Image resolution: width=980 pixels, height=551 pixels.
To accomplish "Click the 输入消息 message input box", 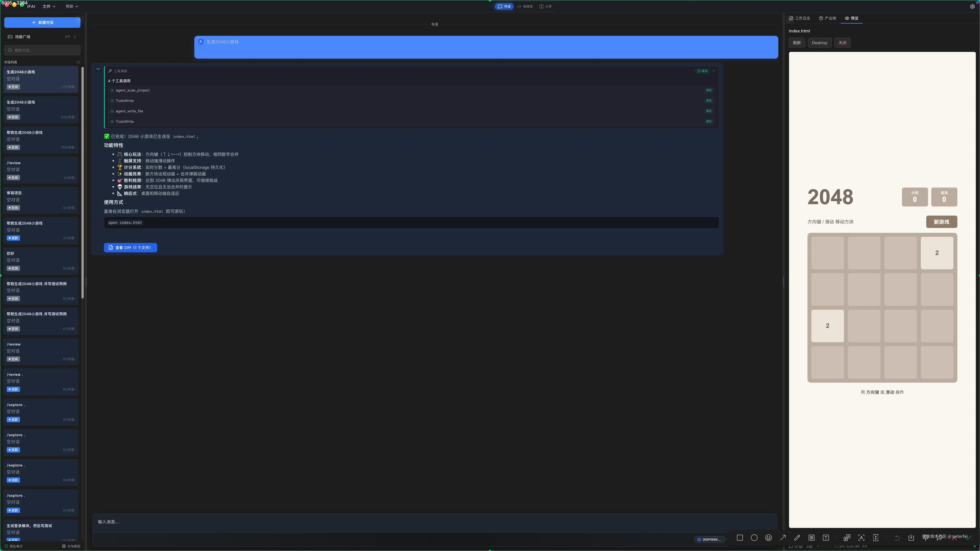I will (x=434, y=522).
